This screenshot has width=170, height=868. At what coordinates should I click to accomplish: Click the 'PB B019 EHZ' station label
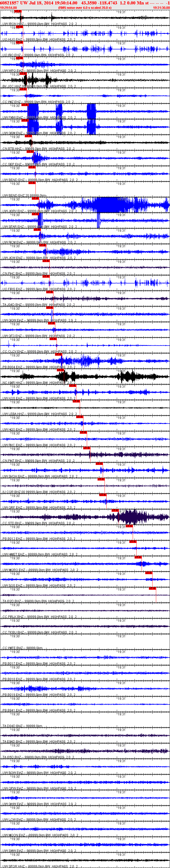pyautogui.click(x=13, y=695)
